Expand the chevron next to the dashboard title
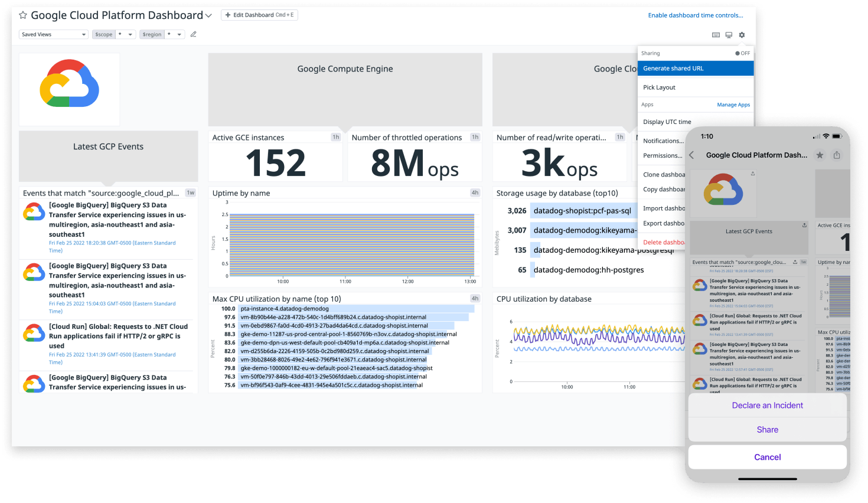The image size is (868, 503). [x=208, y=15]
